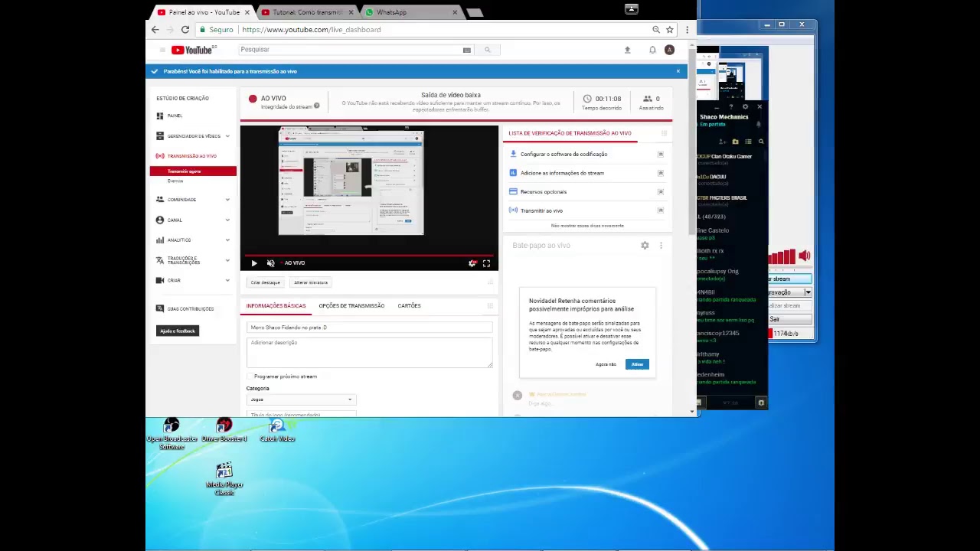Select Transmitir agora sidebar item
This screenshot has width=980, height=551.
pos(193,171)
